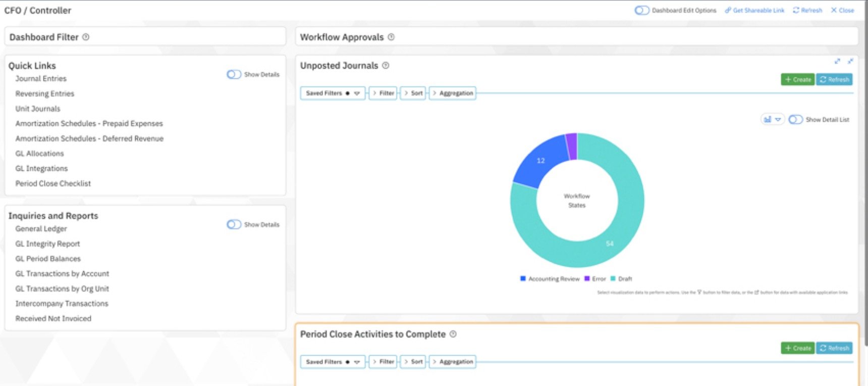Collapse Unposted Journals panel with shrink icon
Image resolution: width=868 pixels, height=386 pixels.
click(850, 61)
